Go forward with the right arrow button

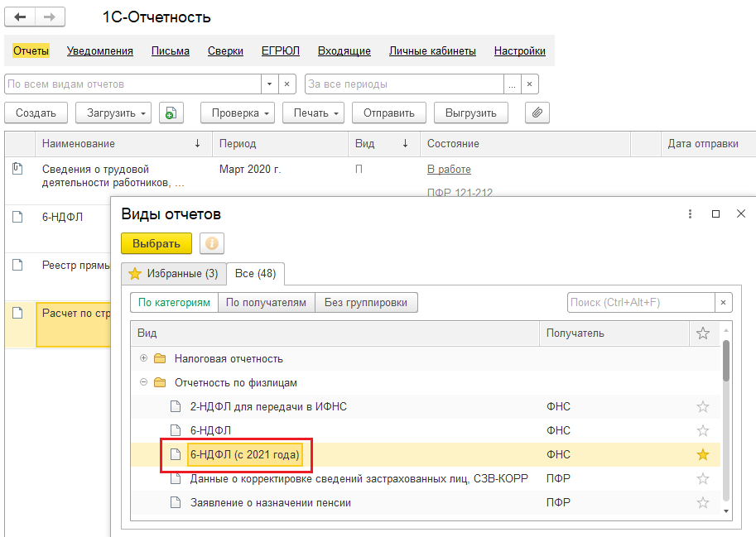pos(50,17)
